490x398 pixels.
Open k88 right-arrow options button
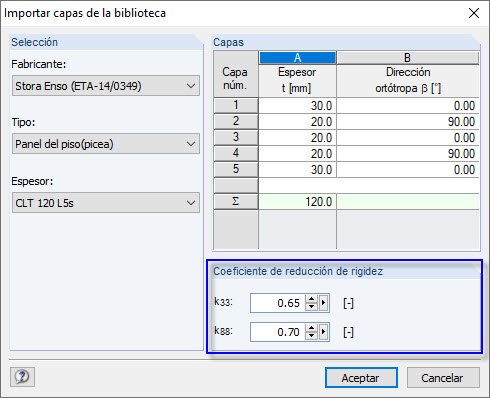click(x=323, y=332)
